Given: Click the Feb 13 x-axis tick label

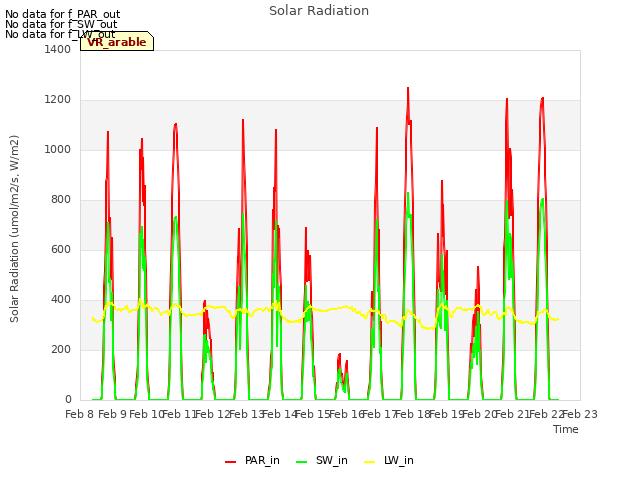Looking at the screenshot, I should (246, 414).
